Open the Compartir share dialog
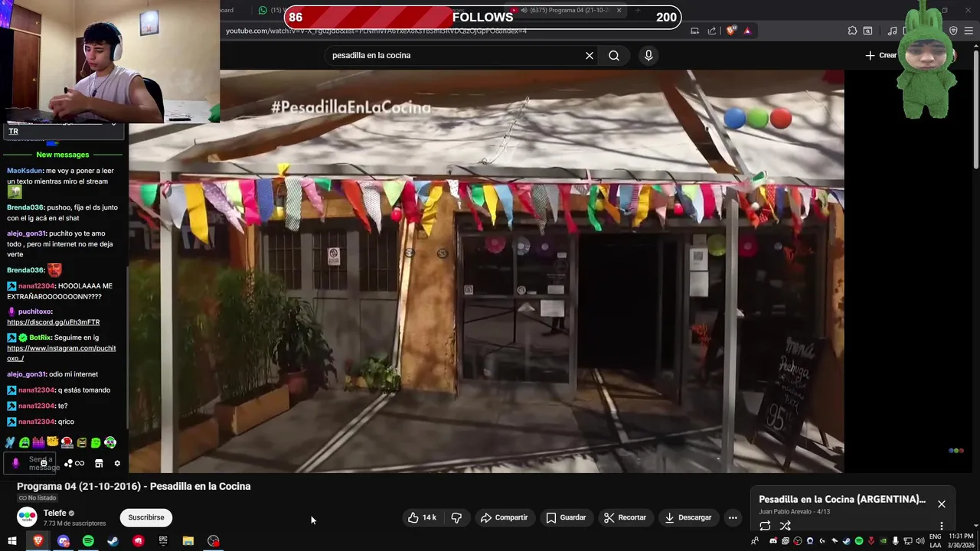The image size is (980, 551). point(504,517)
